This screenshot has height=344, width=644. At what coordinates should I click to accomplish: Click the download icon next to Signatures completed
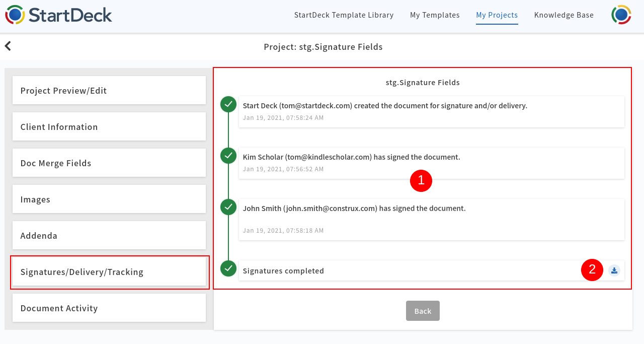(614, 270)
